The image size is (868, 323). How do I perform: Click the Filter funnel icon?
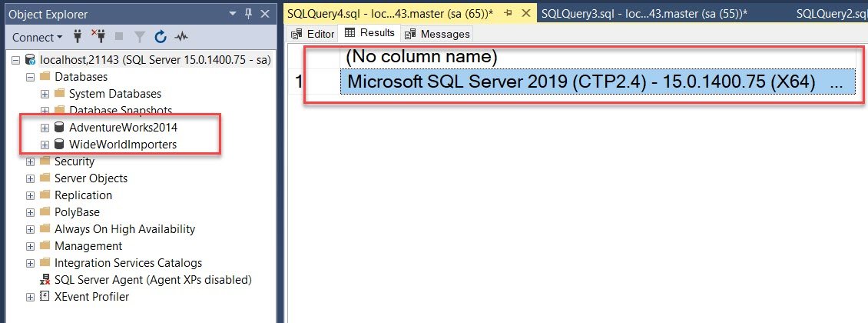140,37
